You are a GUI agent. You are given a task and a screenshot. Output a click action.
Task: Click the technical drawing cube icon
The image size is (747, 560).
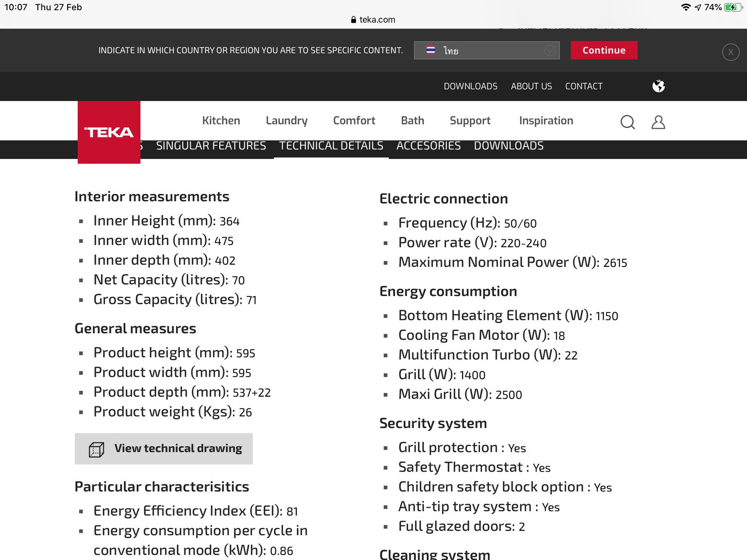pyautogui.click(x=96, y=449)
